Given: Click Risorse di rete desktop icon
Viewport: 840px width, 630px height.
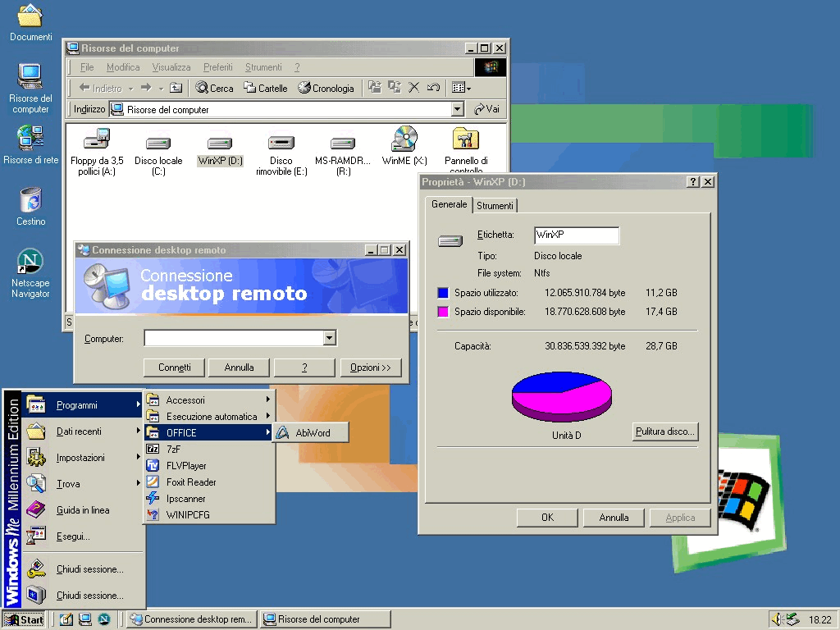Looking at the screenshot, I should pos(30,144).
